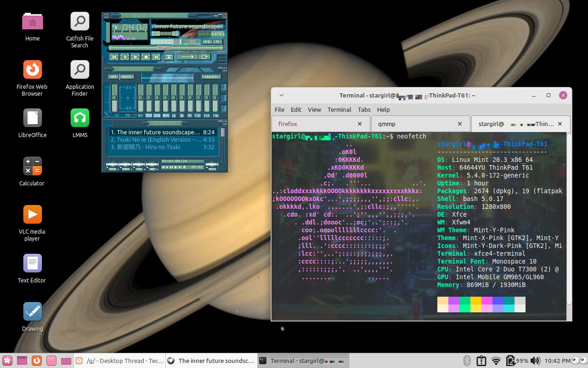Click the Bluetooth tray icon
Image resolution: width=588 pixels, height=368 pixels.
pos(467,361)
